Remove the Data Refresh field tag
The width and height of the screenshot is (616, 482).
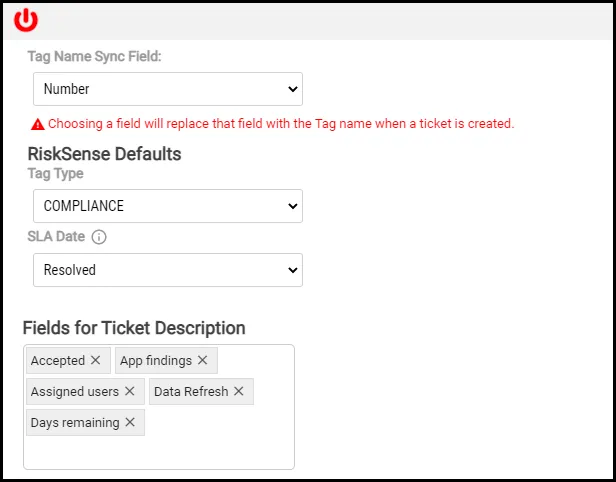238,391
